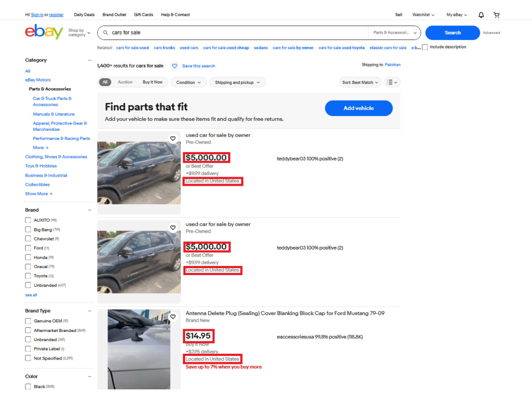Image resolution: width=532 pixels, height=399 pixels.
Task: Open Shop by category dropdown
Action: pyautogui.click(x=79, y=32)
